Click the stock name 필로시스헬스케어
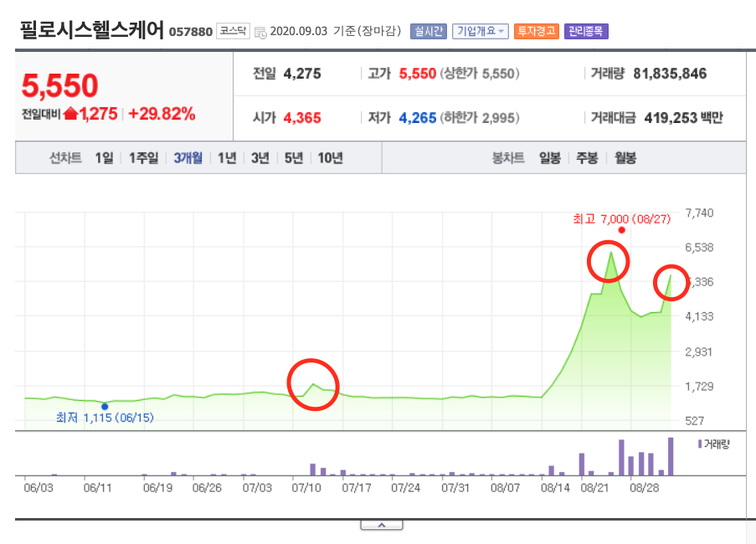This screenshot has height=544, width=756. (92, 30)
